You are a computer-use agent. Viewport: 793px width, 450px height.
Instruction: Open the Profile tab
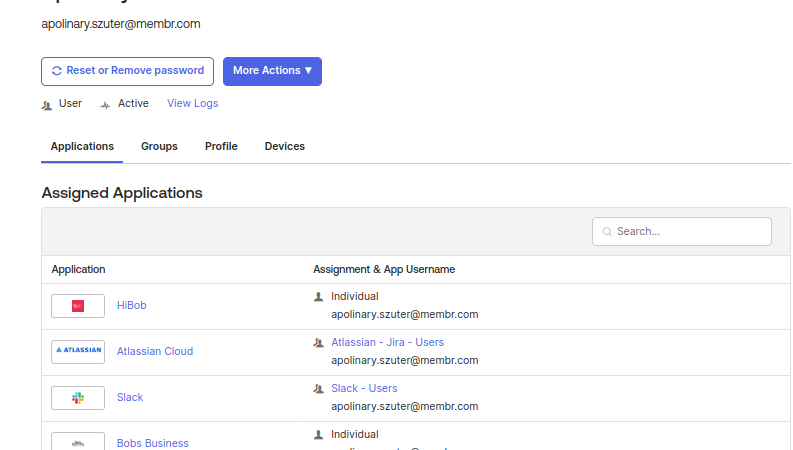coord(221,147)
